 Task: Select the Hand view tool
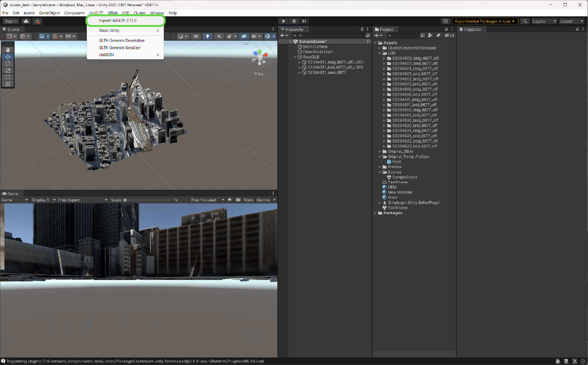(x=8, y=50)
